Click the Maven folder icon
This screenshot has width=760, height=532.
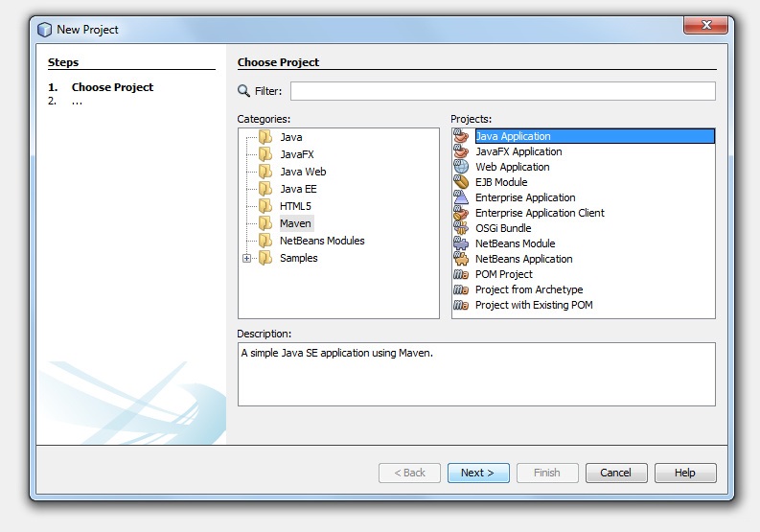(x=265, y=223)
